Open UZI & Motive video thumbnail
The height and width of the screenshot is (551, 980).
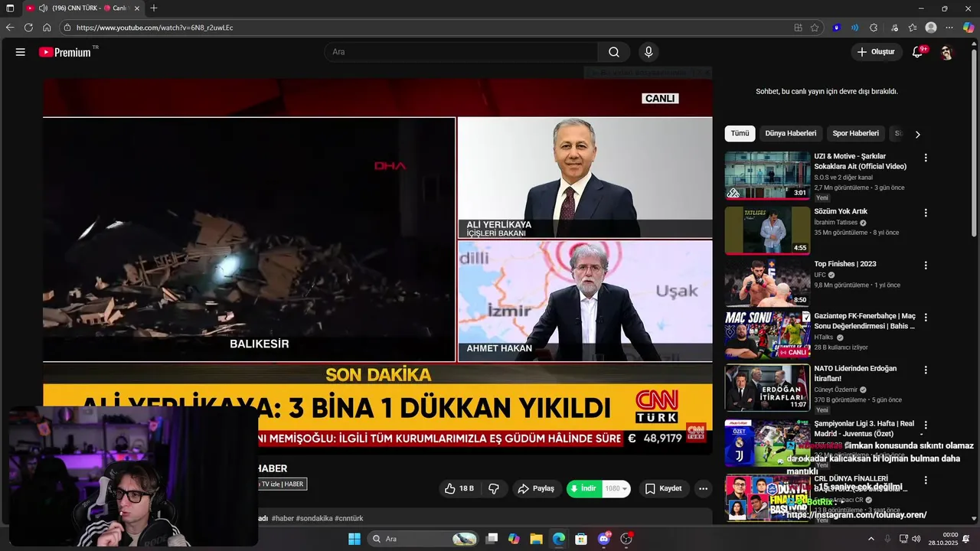point(767,175)
